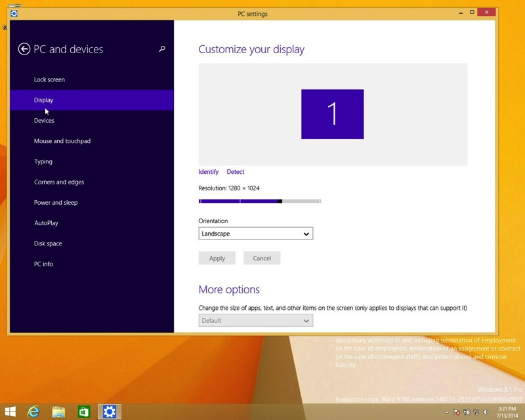Open the Default size dropdown under More options
Viewport: 525px width, 420px height.
pos(255,321)
